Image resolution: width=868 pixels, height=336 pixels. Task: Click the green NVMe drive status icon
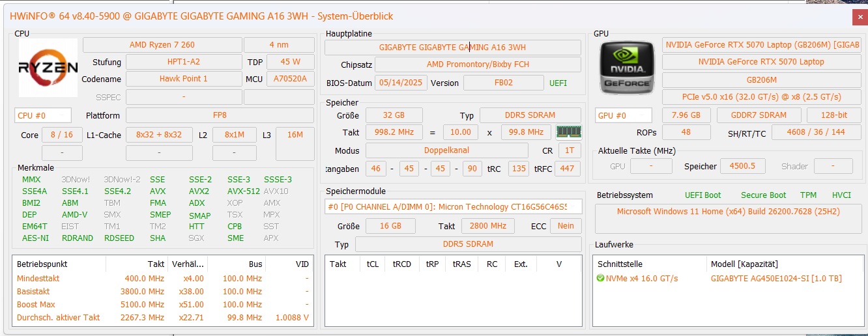pos(600,279)
